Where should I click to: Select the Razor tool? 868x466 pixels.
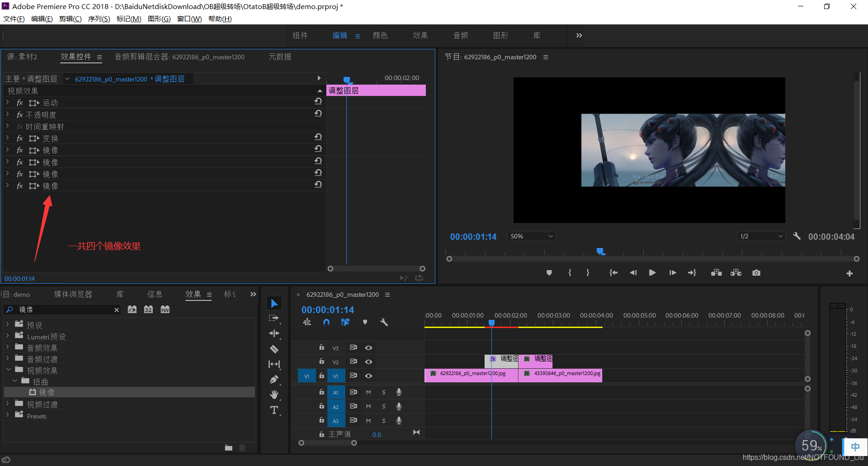(x=274, y=349)
